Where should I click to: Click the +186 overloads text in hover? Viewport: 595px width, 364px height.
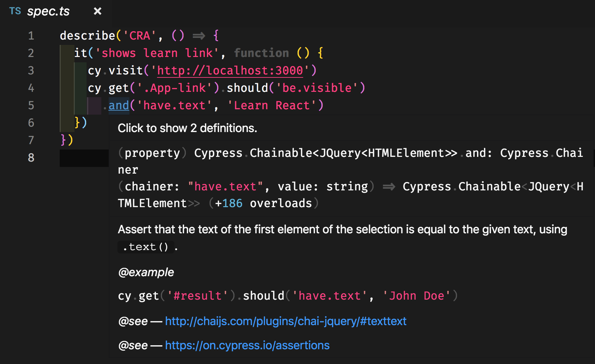click(263, 203)
